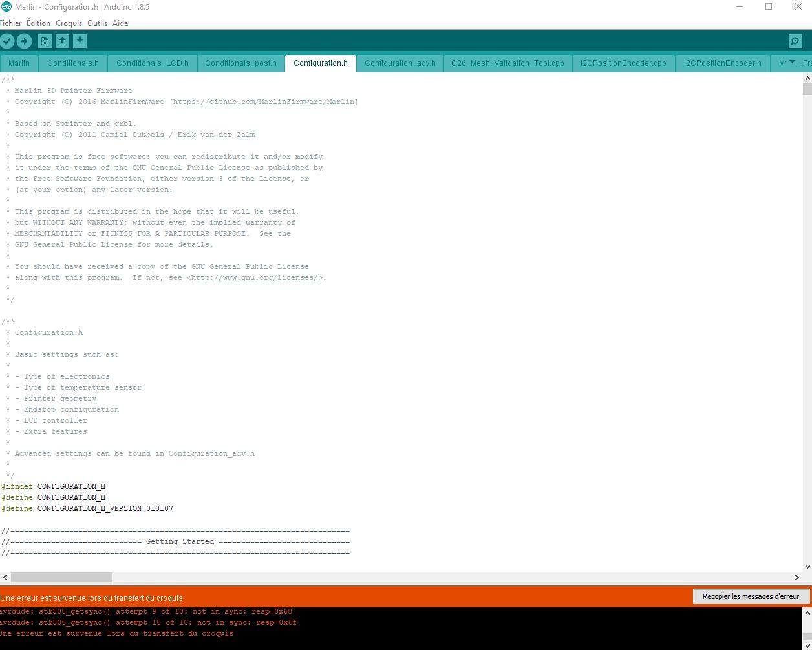
Task: Click the orange status message 'Une erreur est survenue'
Action: pos(91,598)
